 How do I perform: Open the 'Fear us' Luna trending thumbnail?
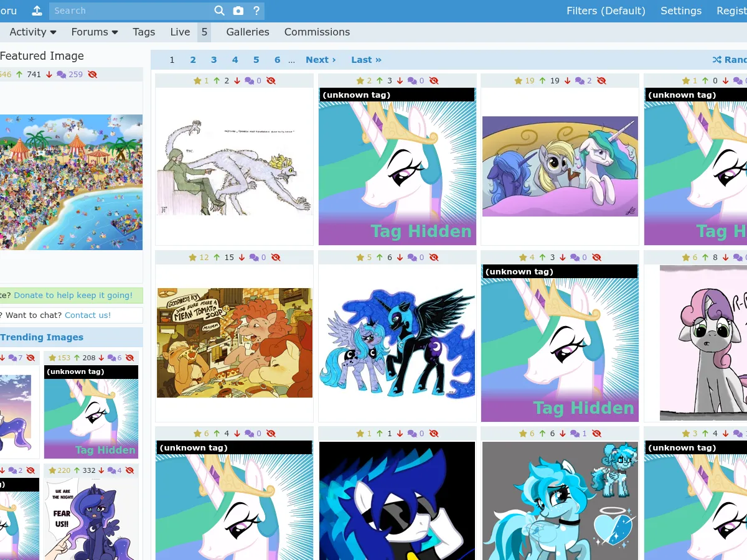click(91, 520)
